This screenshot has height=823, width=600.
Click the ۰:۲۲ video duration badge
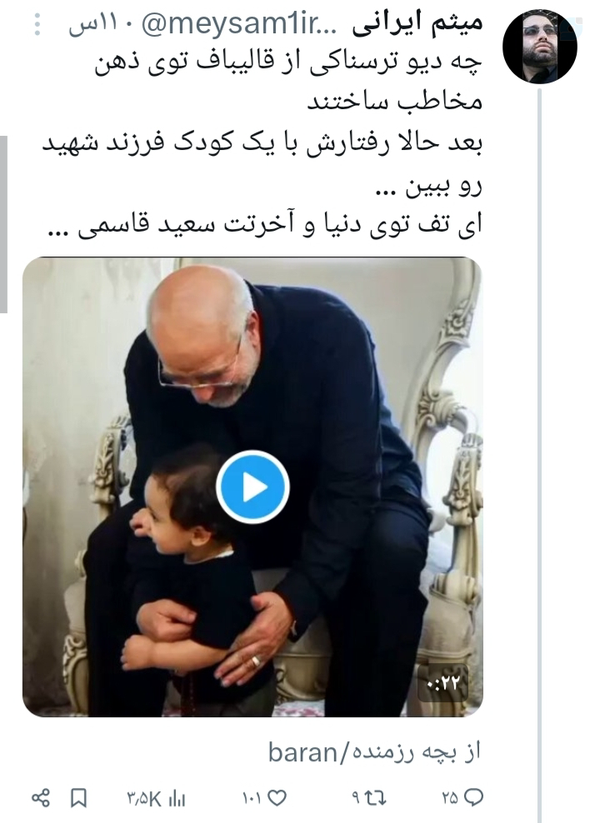pyautogui.click(x=443, y=683)
